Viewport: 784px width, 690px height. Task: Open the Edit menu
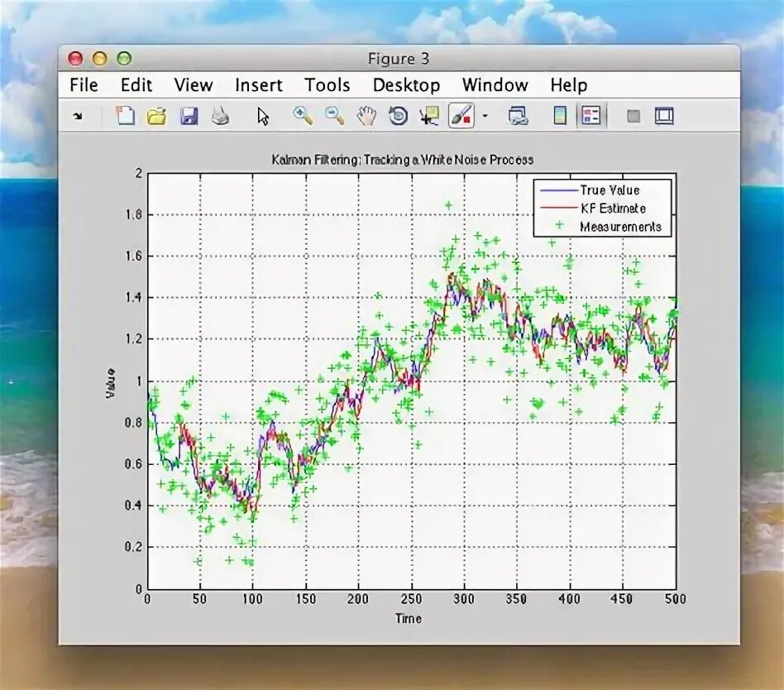coord(136,85)
